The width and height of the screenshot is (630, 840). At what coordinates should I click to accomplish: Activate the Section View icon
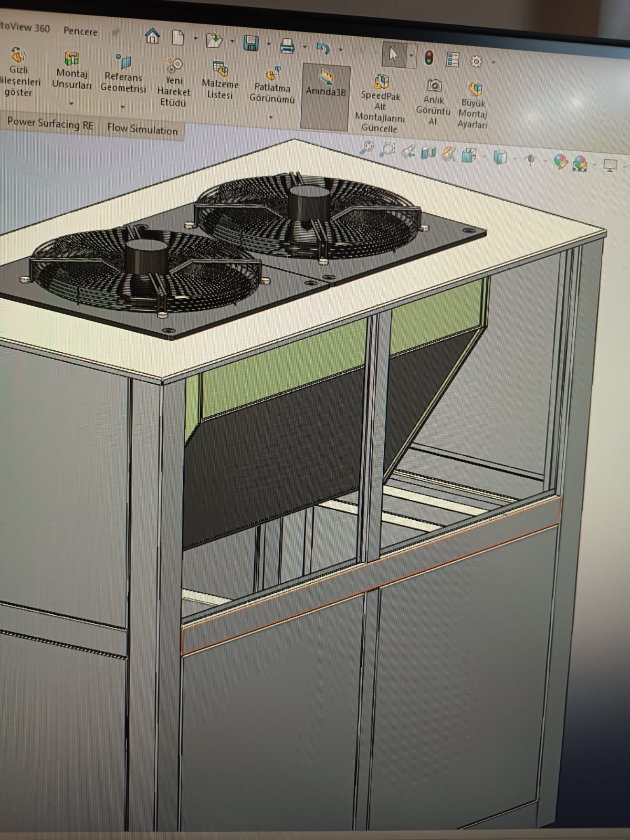[429, 153]
